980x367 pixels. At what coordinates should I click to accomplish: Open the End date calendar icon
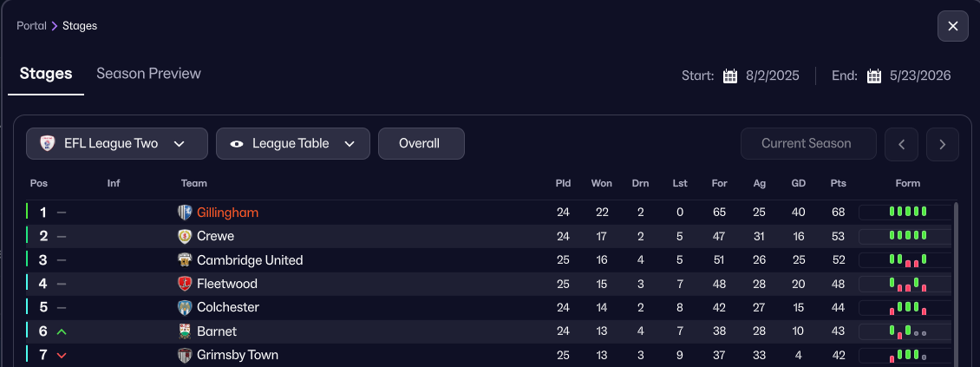tap(874, 75)
